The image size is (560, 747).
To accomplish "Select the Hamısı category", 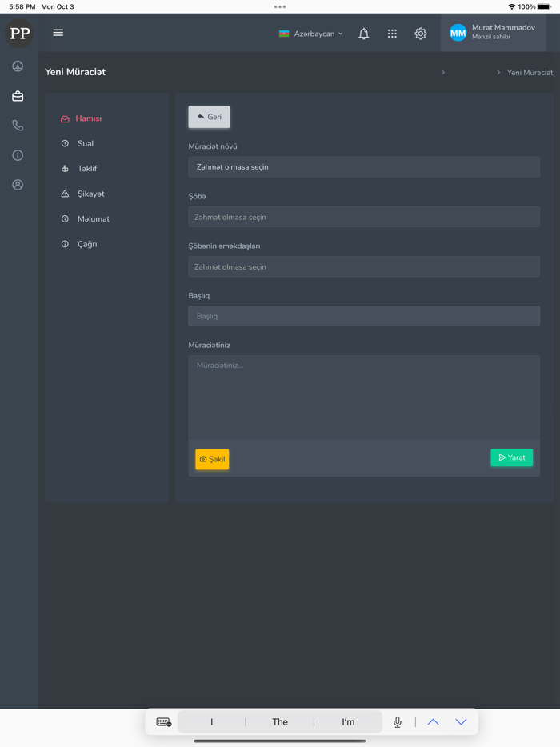I will coord(81,118).
